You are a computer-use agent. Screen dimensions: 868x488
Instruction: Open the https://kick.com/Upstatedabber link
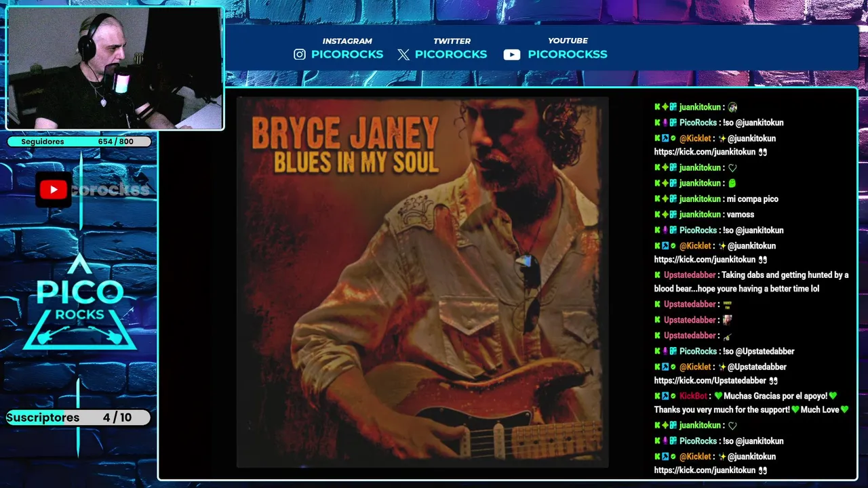coord(710,381)
